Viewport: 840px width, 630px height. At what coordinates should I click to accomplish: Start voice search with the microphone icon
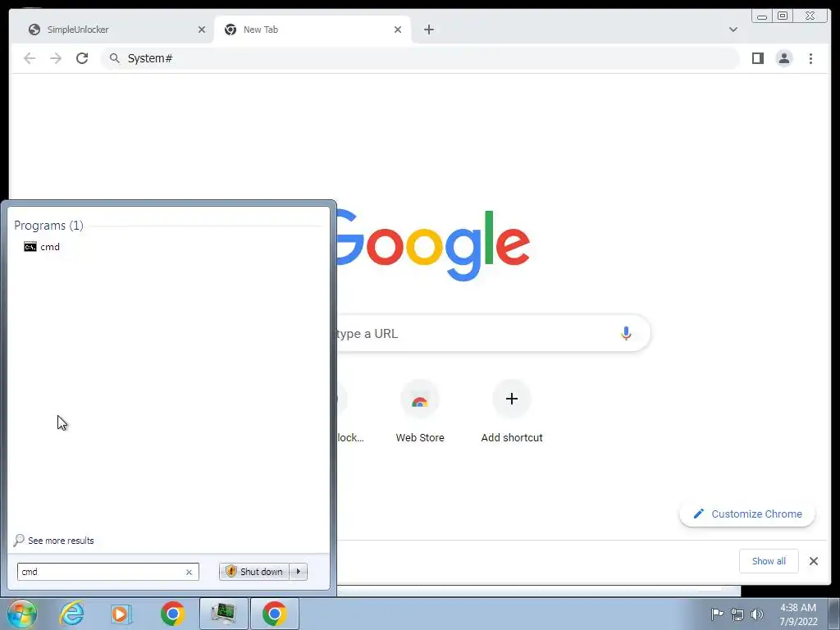point(626,333)
